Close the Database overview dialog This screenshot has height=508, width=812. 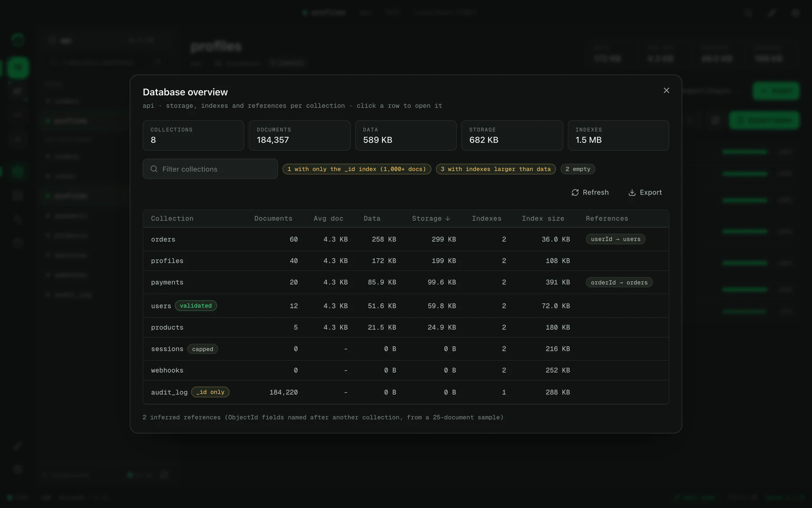[666, 90]
